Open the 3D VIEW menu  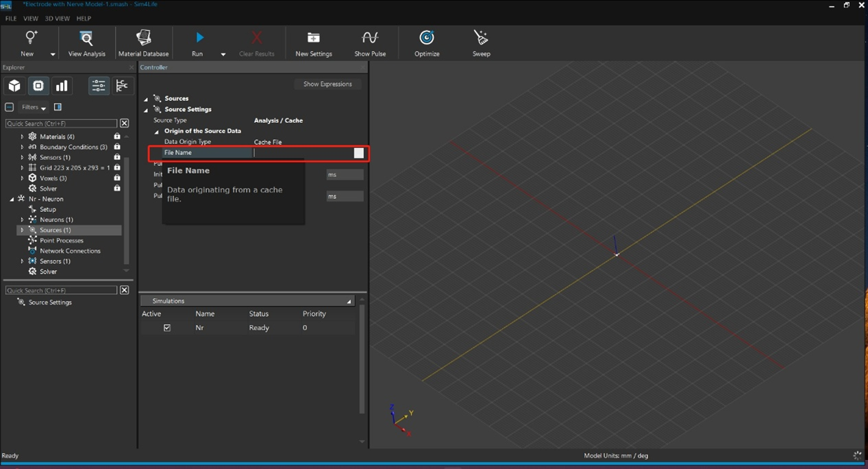click(x=57, y=19)
